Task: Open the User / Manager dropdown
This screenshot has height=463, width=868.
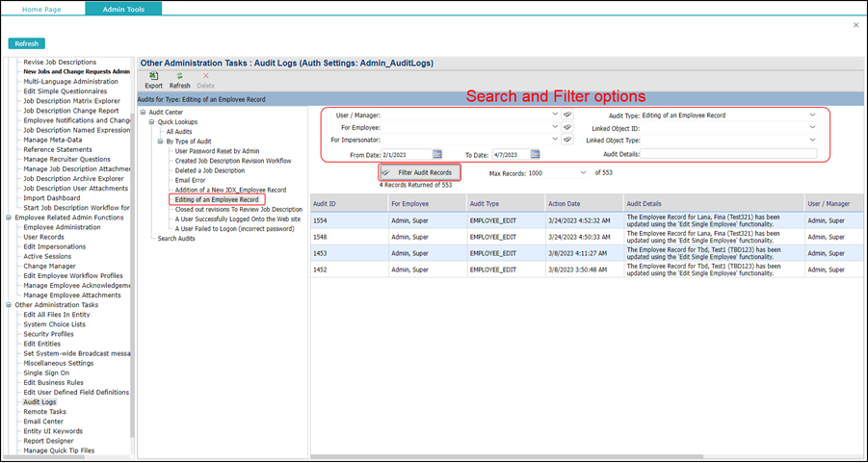Action: pyautogui.click(x=555, y=116)
